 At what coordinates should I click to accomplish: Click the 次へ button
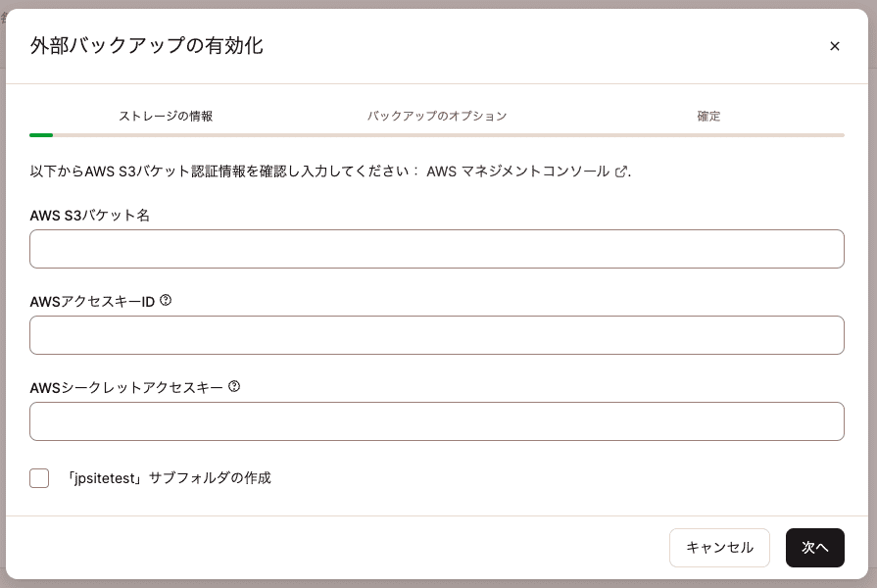click(815, 548)
